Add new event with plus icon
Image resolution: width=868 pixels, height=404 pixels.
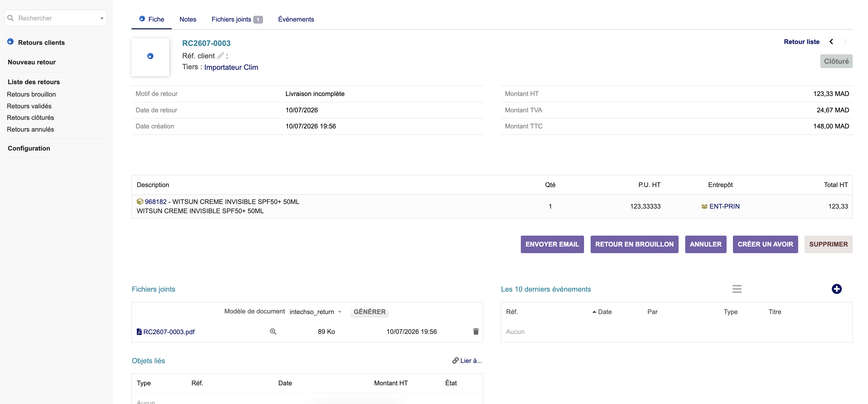tap(836, 289)
